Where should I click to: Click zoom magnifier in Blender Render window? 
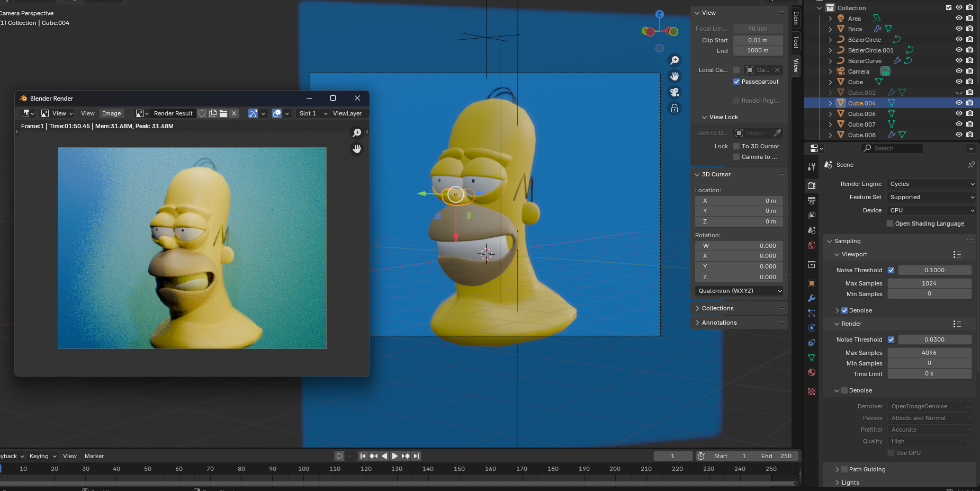pos(357,132)
